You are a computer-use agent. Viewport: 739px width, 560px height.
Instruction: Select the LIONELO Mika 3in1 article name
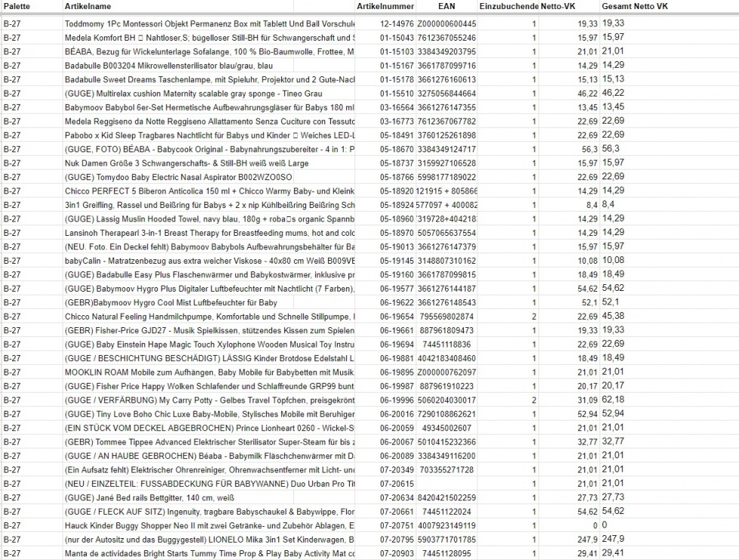coord(210,540)
